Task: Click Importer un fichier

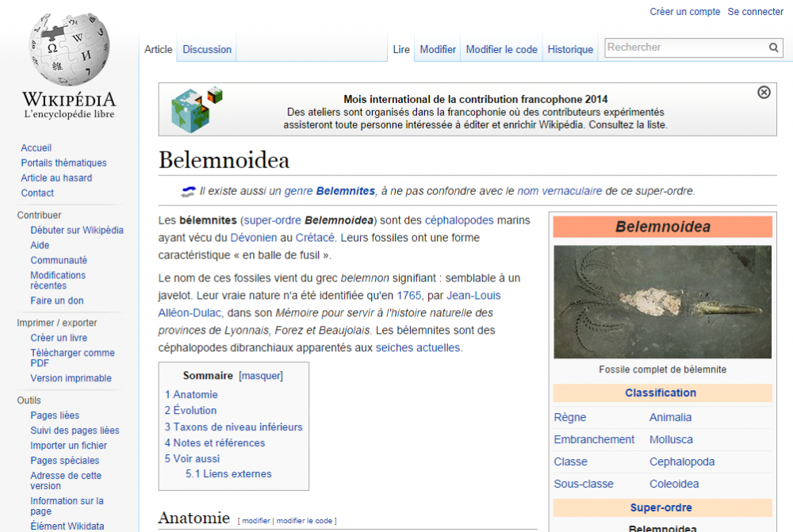Action: point(69,446)
